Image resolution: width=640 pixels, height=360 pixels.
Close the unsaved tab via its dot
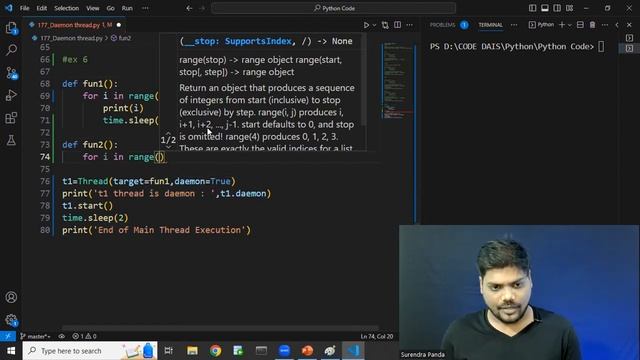pos(119,25)
